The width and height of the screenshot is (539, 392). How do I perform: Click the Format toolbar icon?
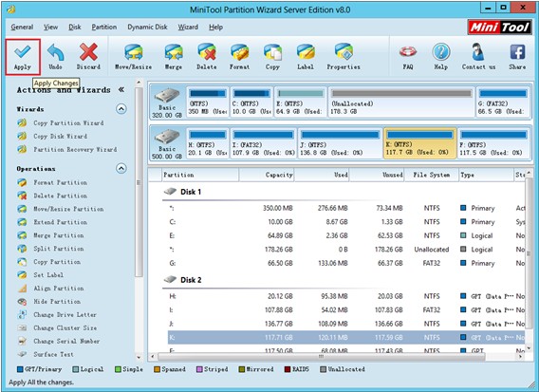click(239, 52)
